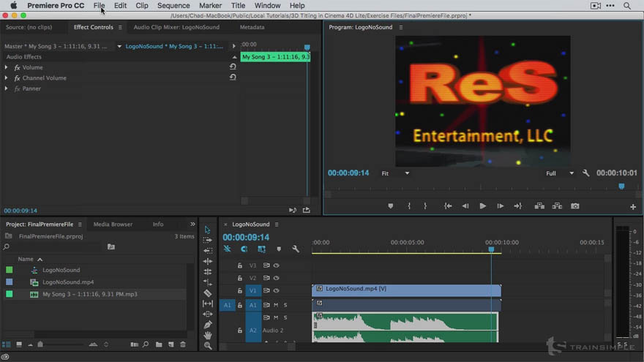This screenshot has height=362, width=644.
Task: Solo track A1
Action: (285, 305)
